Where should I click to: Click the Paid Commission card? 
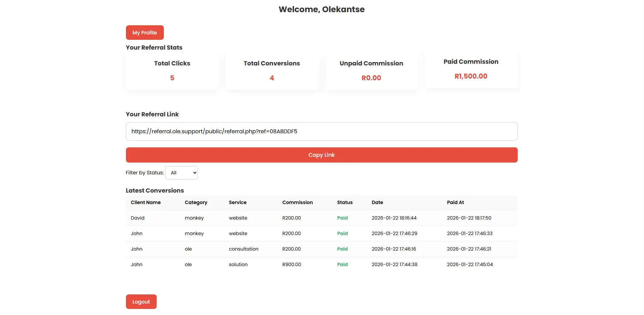pos(471,69)
